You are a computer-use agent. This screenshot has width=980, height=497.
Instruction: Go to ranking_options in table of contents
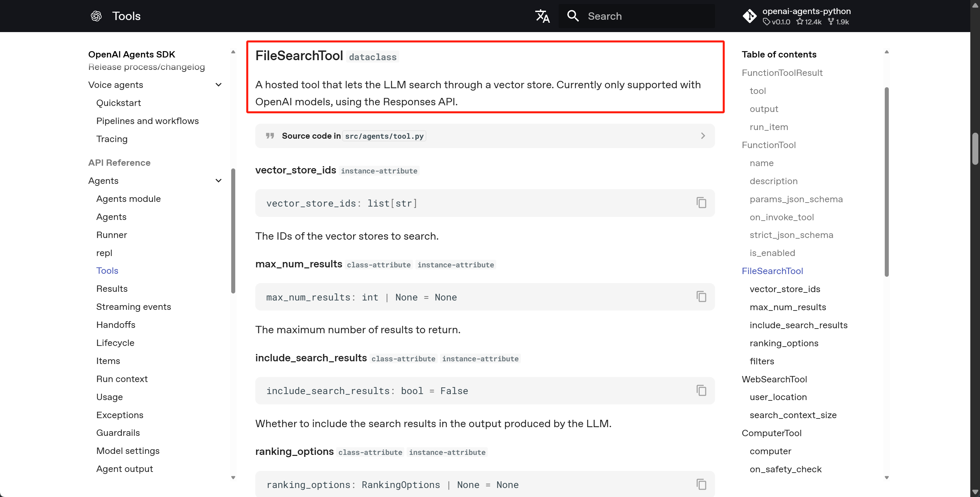[x=784, y=343]
